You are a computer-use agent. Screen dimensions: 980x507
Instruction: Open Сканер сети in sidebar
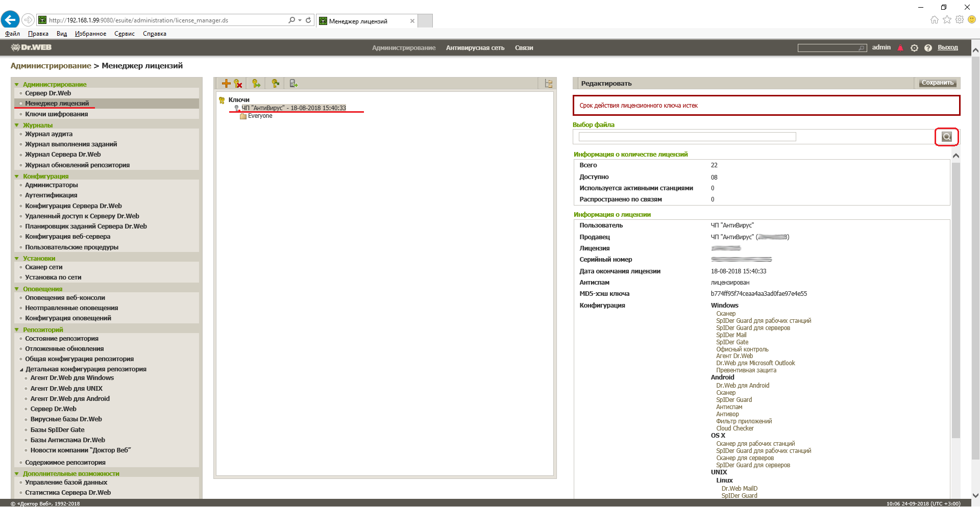pyautogui.click(x=44, y=267)
